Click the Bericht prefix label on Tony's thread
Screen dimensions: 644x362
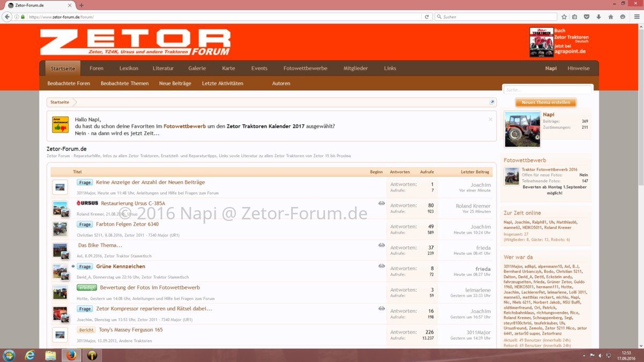point(86,330)
